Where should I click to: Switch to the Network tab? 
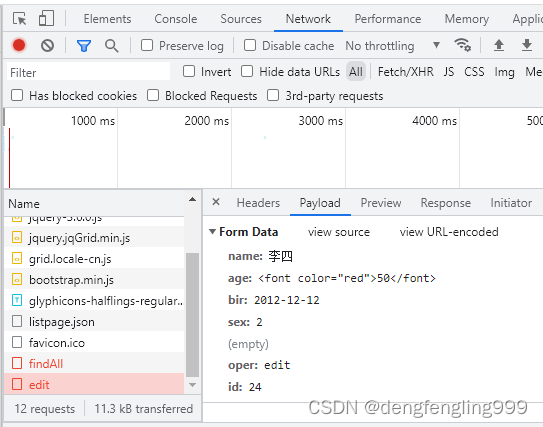pos(308,19)
